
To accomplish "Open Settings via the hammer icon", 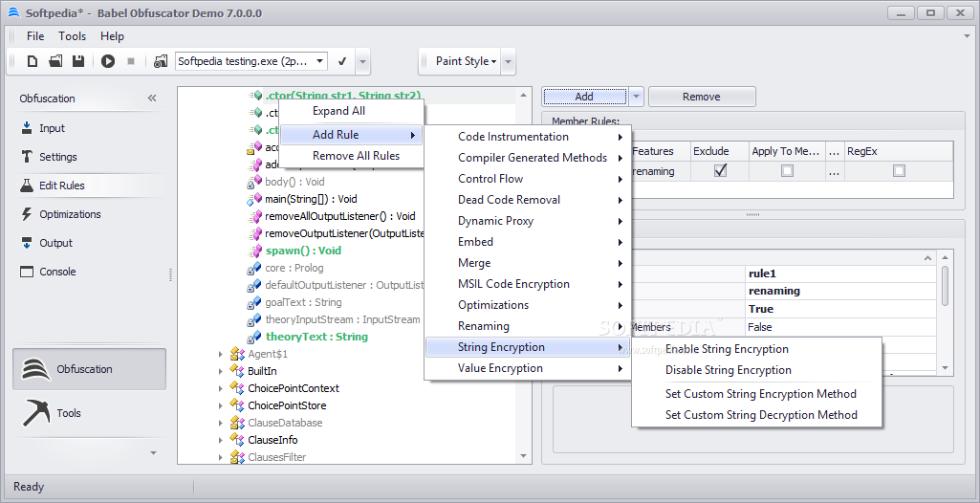I will 27,157.
